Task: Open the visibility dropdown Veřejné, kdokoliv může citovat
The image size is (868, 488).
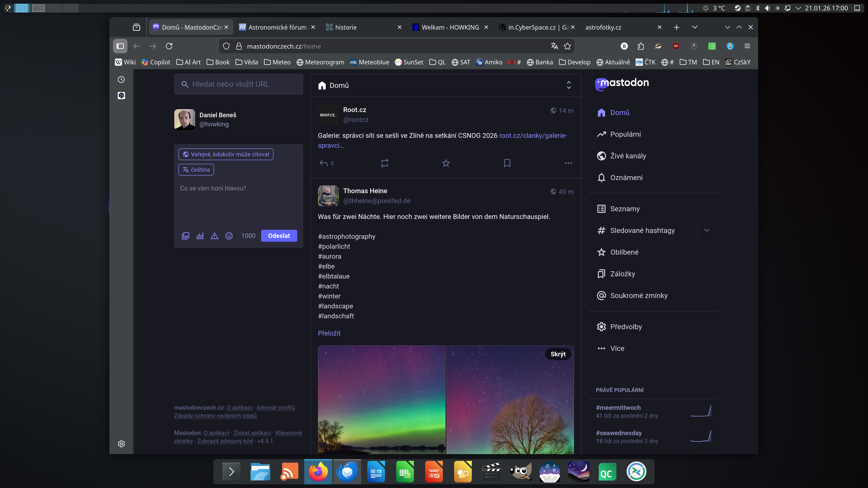Action: pos(226,154)
